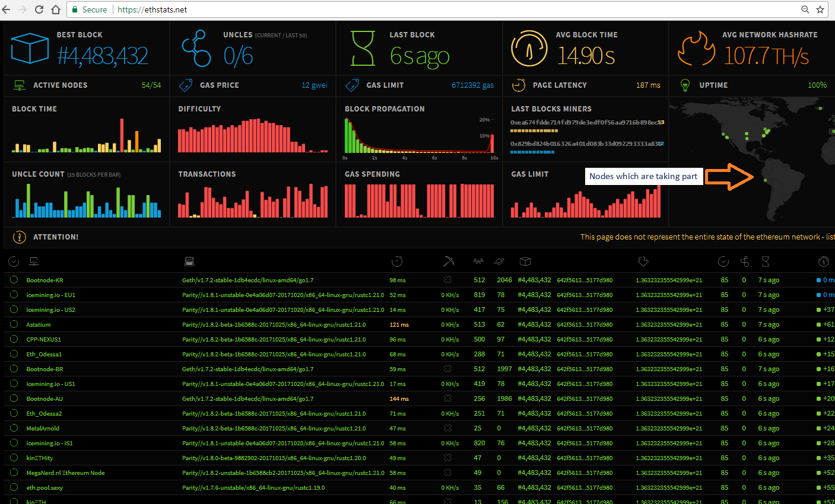
Task: Click the hourglass column header in node table
Action: (x=766, y=261)
